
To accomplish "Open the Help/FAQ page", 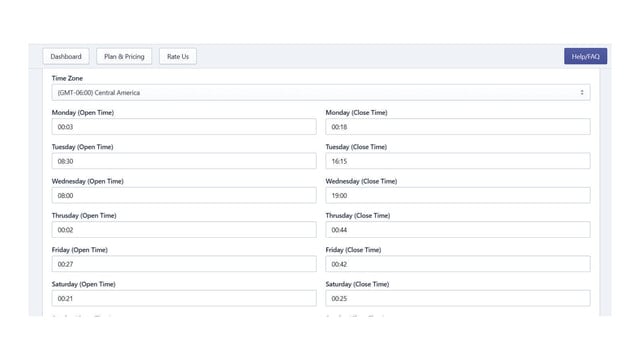I will click(x=585, y=56).
